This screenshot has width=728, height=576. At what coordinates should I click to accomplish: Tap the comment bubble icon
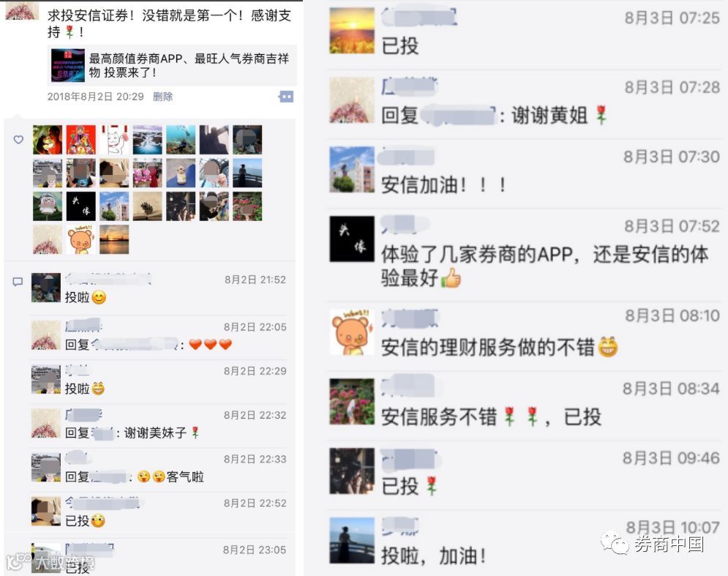[18, 282]
